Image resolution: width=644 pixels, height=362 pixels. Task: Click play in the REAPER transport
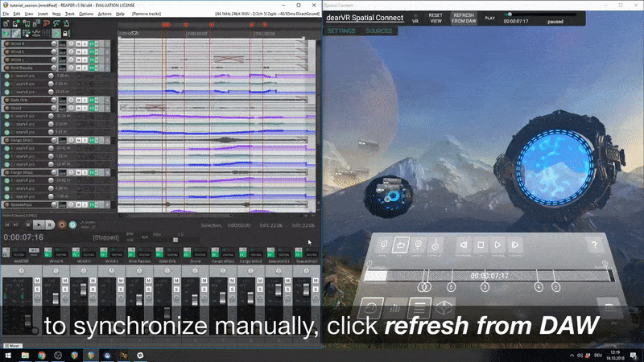pos(39,225)
